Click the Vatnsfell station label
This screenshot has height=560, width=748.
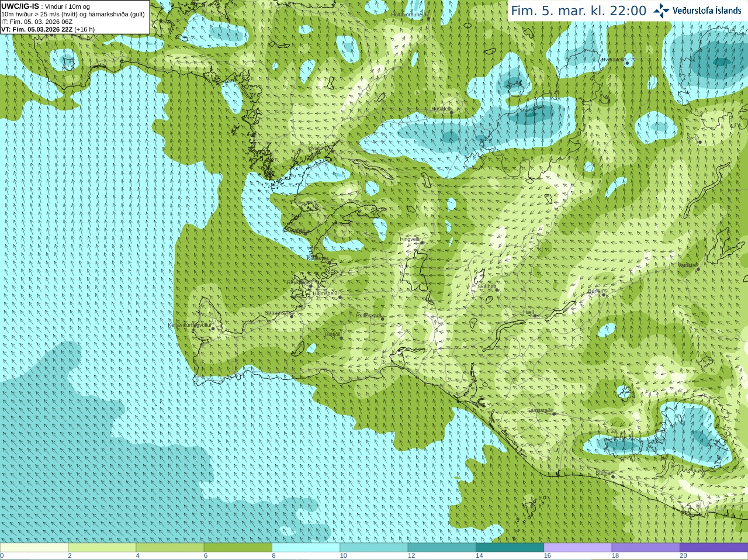(x=688, y=265)
